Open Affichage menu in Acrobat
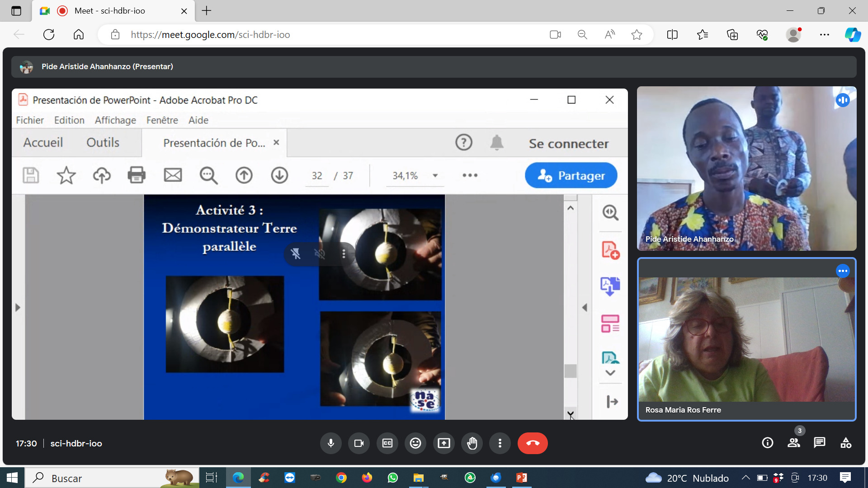 coord(115,120)
